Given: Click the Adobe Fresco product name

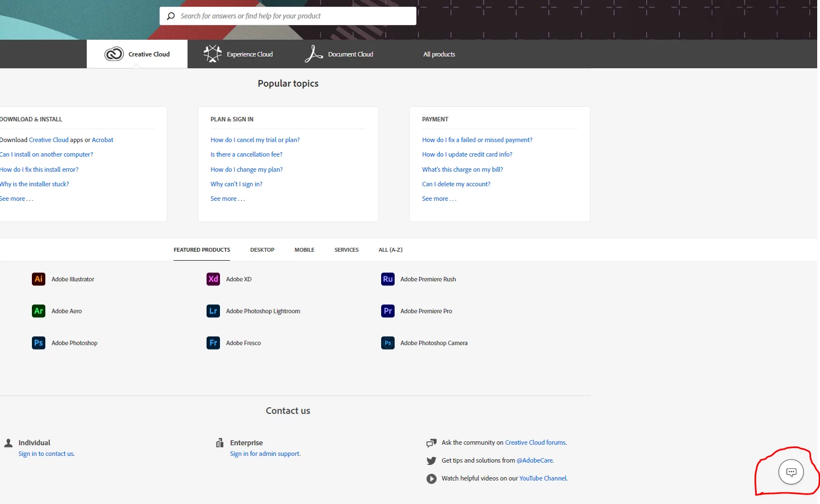Looking at the screenshot, I should [243, 343].
